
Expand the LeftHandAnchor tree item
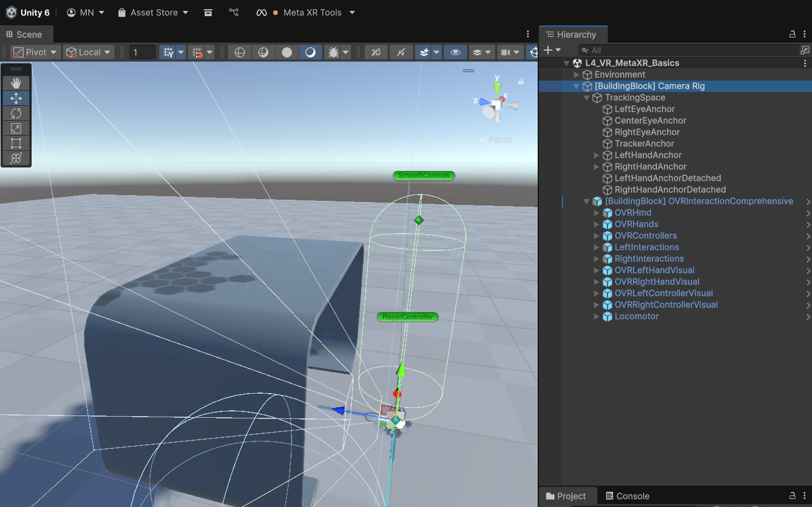(596, 155)
